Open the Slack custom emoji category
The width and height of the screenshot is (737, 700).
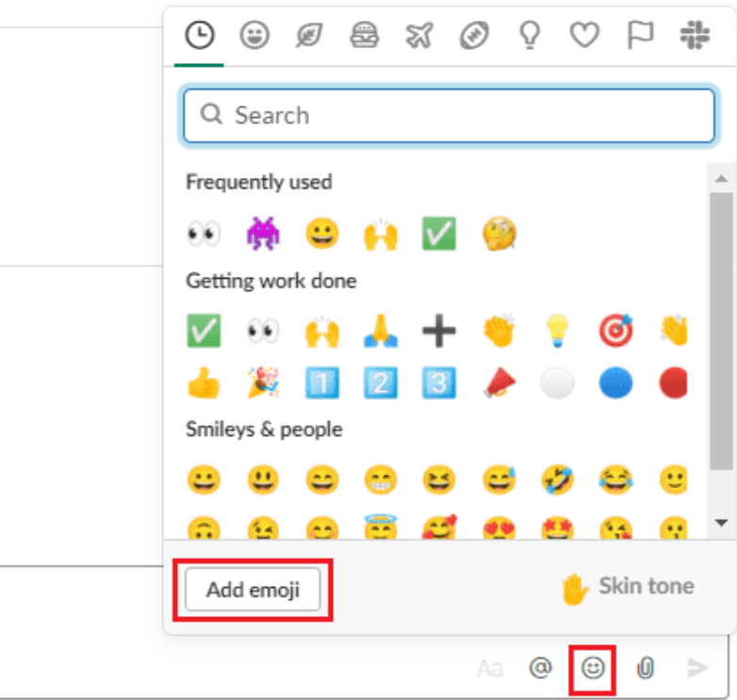coord(695,35)
